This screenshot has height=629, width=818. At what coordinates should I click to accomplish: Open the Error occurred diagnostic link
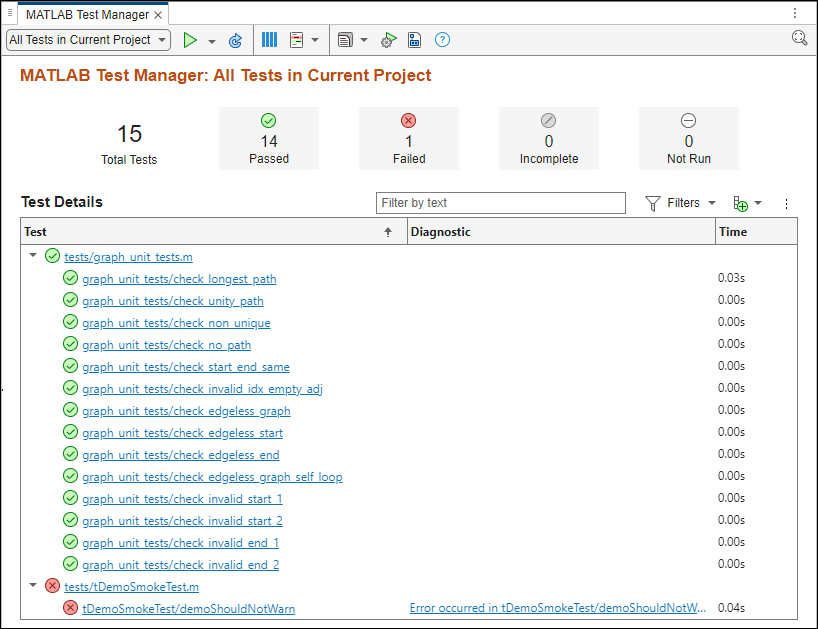tap(558, 608)
